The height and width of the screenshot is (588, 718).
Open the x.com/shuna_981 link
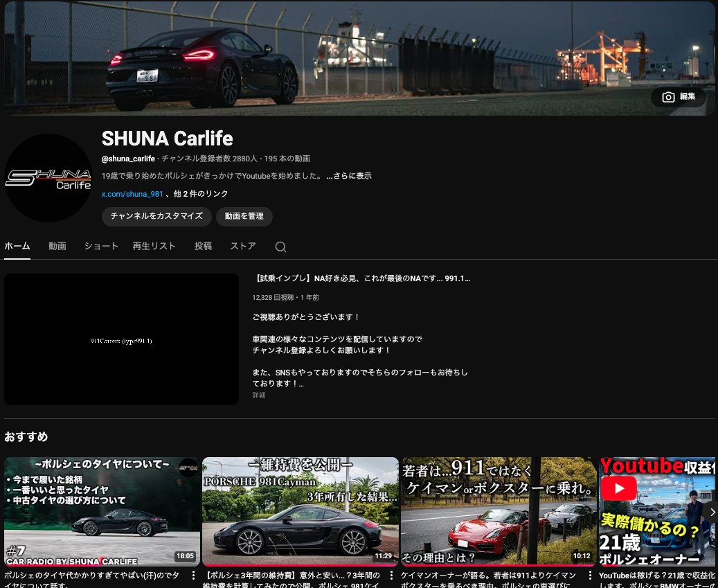132,194
